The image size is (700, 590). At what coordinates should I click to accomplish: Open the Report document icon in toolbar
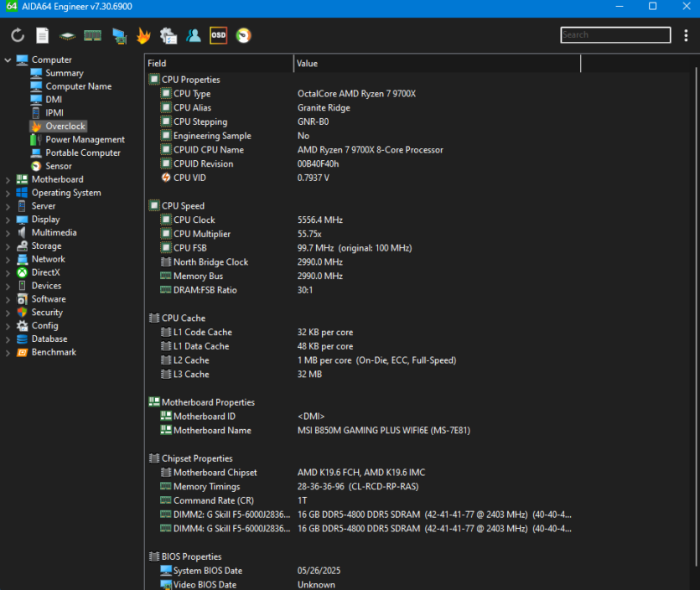coord(43,35)
